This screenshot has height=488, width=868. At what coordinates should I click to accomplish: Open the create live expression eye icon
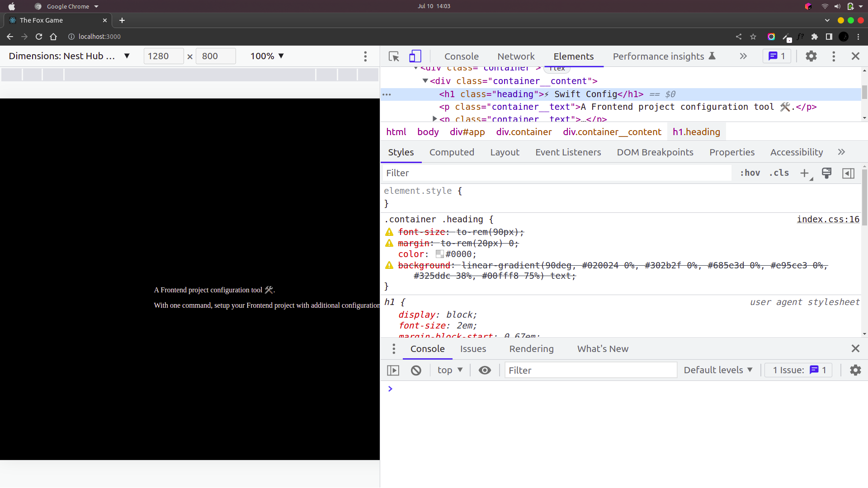[x=485, y=370]
